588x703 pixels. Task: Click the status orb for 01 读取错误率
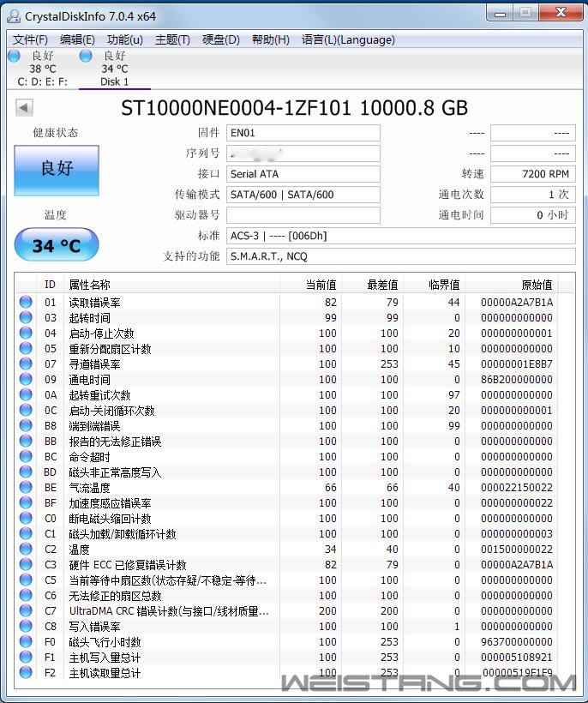[x=26, y=302]
